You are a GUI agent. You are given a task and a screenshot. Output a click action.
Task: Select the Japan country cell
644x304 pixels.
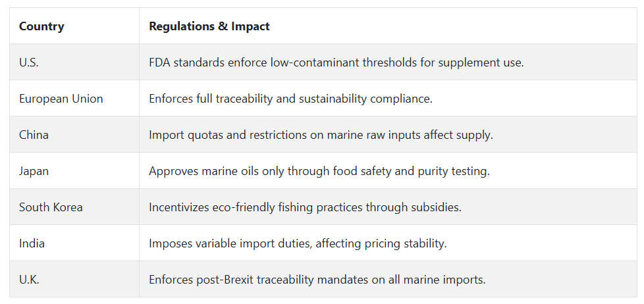(x=34, y=170)
